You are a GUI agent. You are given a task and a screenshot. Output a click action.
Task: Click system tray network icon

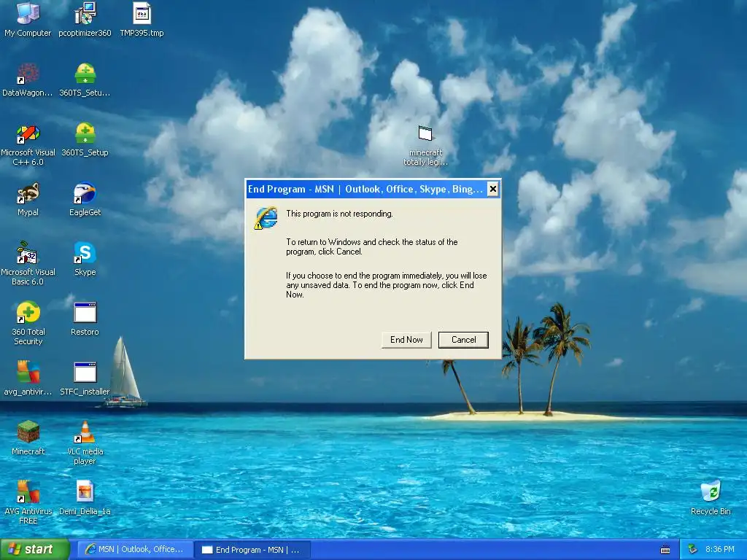[x=693, y=550]
